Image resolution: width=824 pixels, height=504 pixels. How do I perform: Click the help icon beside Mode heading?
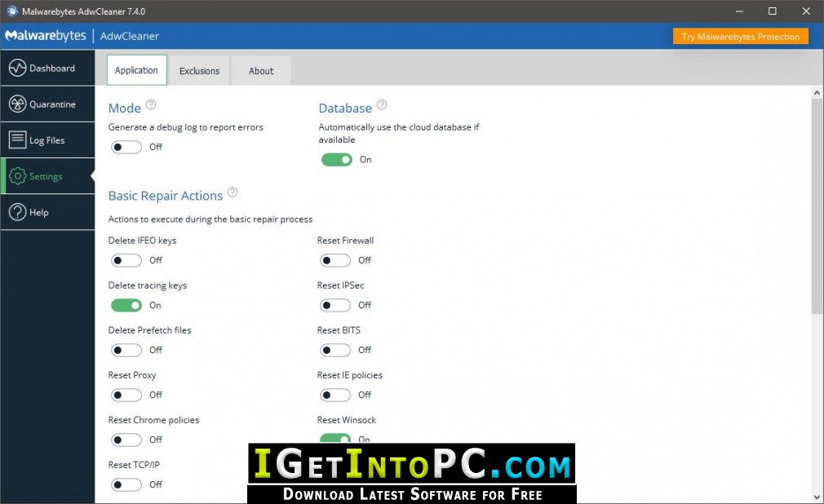click(x=151, y=104)
